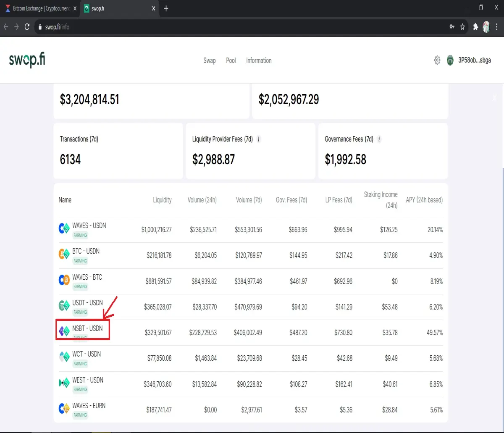The width and height of the screenshot is (504, 433).
Task: Click the FARMING badge under WAVES - USDN
Action: click(x=80, y=235)
